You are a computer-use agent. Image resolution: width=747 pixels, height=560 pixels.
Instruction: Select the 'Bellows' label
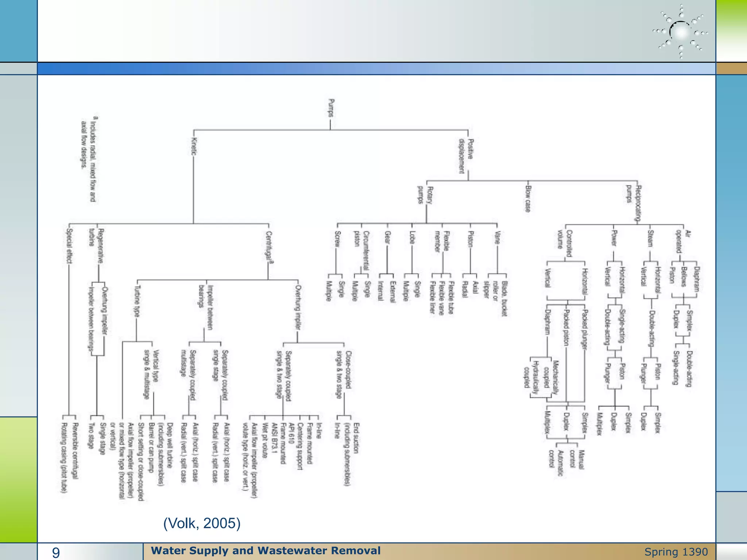tap(684, 277)
